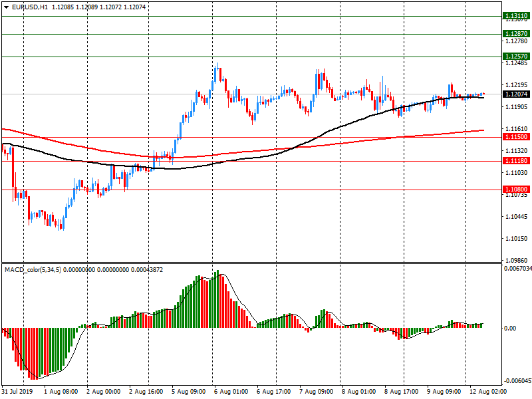This screenshot has height=399, width=532.
Task: Click the 9 Aug 09:00 time label
Action: pos(444,392)
